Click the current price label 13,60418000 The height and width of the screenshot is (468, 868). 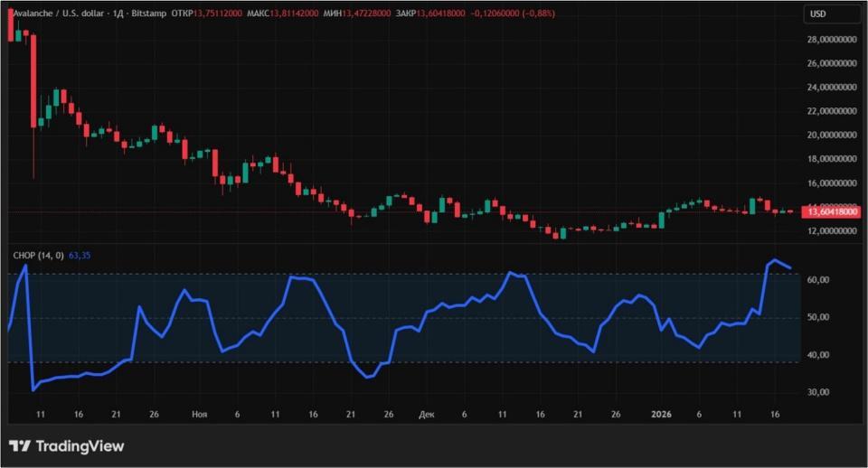pyautogui.click(x=832, y=212)
